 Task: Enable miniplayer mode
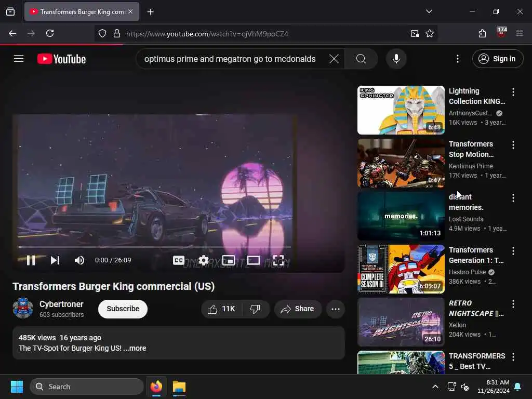click(229, 260)
